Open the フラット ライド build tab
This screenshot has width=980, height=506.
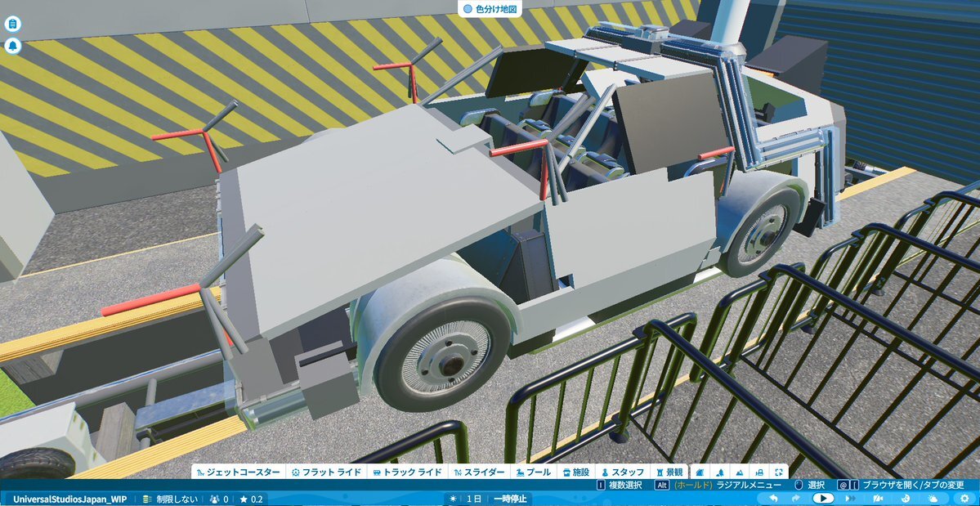(325, 472)
